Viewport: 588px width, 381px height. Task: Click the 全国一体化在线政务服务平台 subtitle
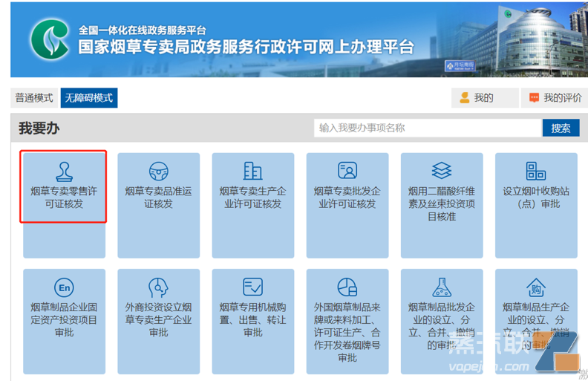[142, 30]
